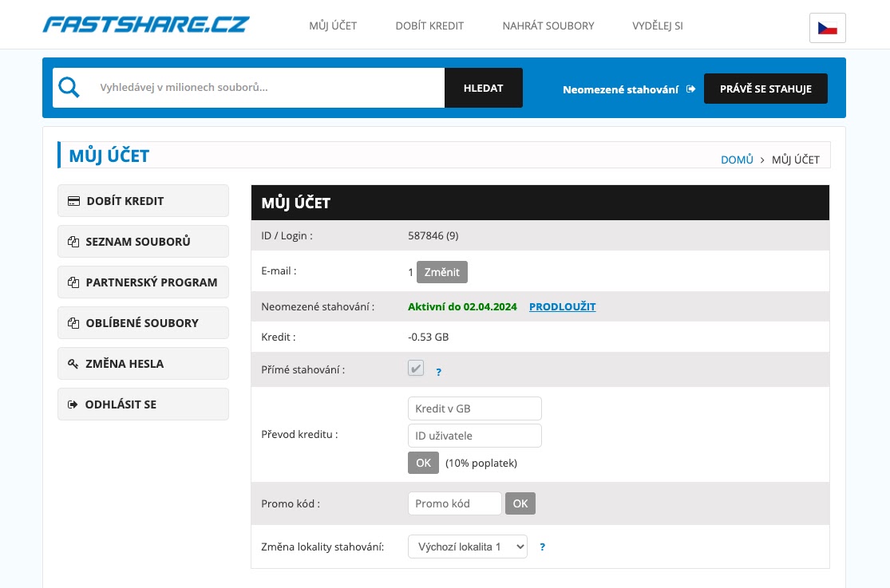Click the FASTSHARE.CZ logo
The width and height of the screenshot is (890, 588).
[146, 25]
